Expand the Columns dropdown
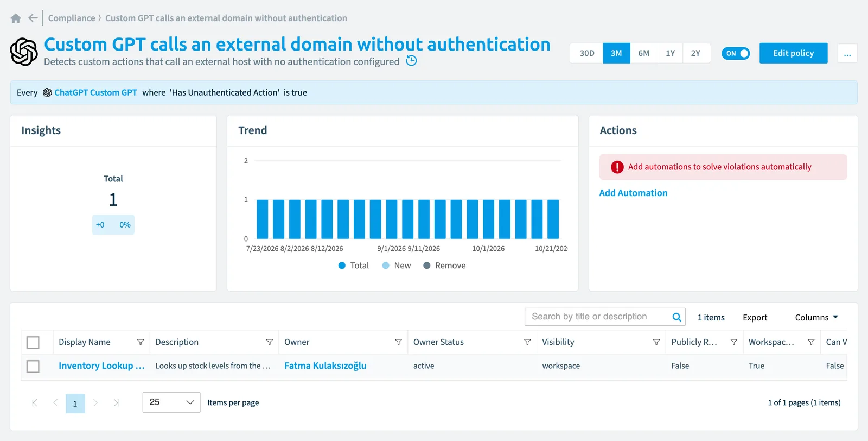Image resolution: width=868 pixels, height=441 pixels. (x=816, y=318)
